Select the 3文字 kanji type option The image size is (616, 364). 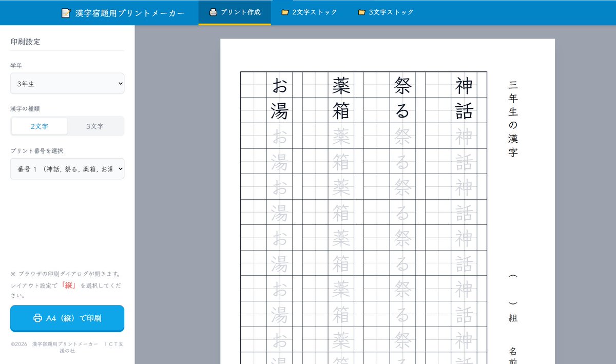pos(95,126)
